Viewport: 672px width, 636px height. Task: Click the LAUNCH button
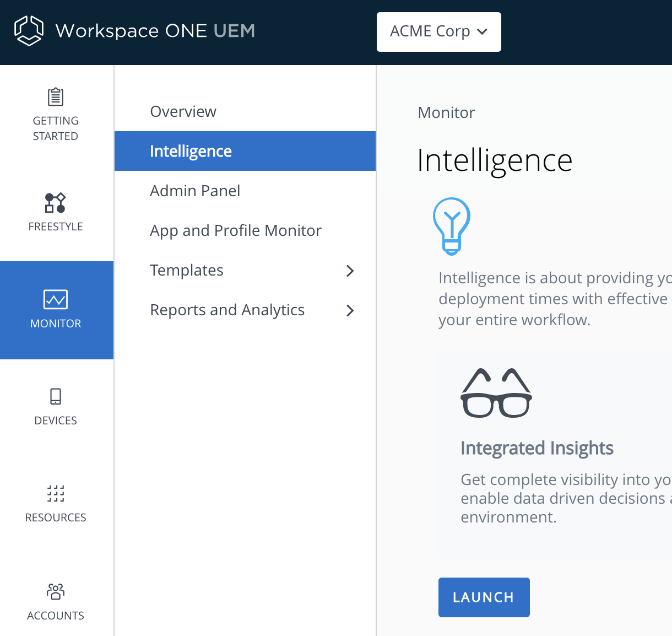[484, 597]
